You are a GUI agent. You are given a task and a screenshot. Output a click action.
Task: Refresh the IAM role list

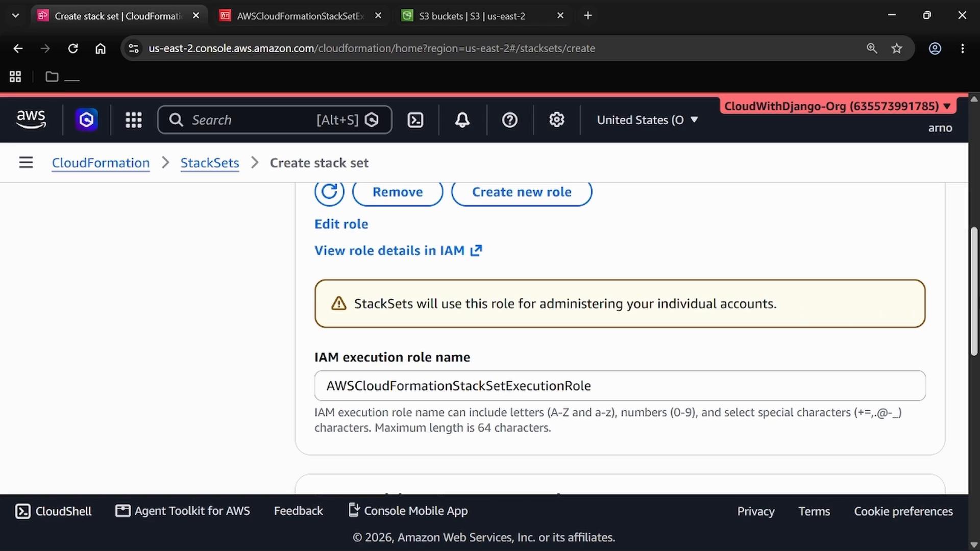tap(329, 192)
